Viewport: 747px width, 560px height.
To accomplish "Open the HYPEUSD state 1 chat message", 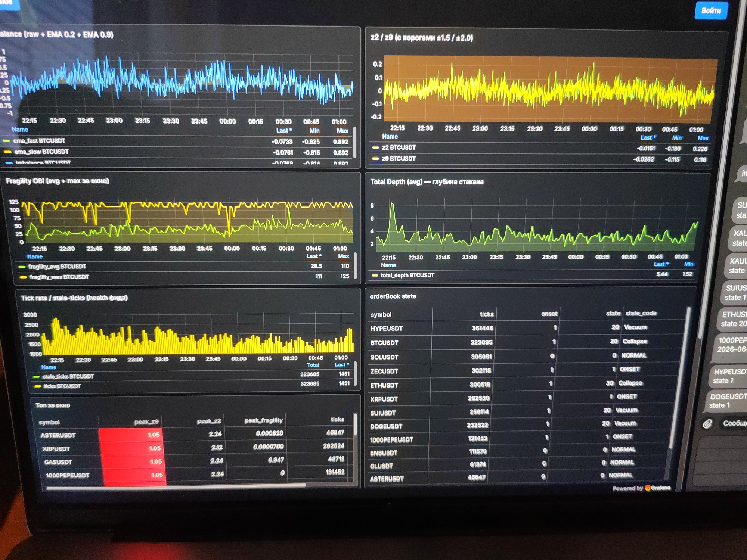I will pos(728,376).
